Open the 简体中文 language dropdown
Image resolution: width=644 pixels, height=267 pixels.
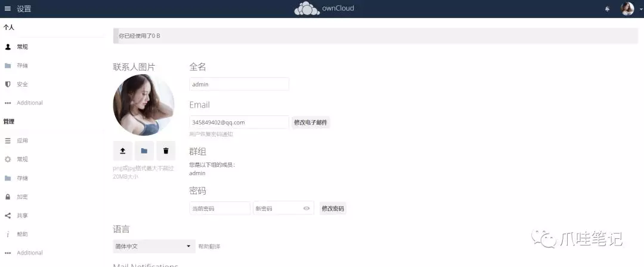click(x=154, y=247)
